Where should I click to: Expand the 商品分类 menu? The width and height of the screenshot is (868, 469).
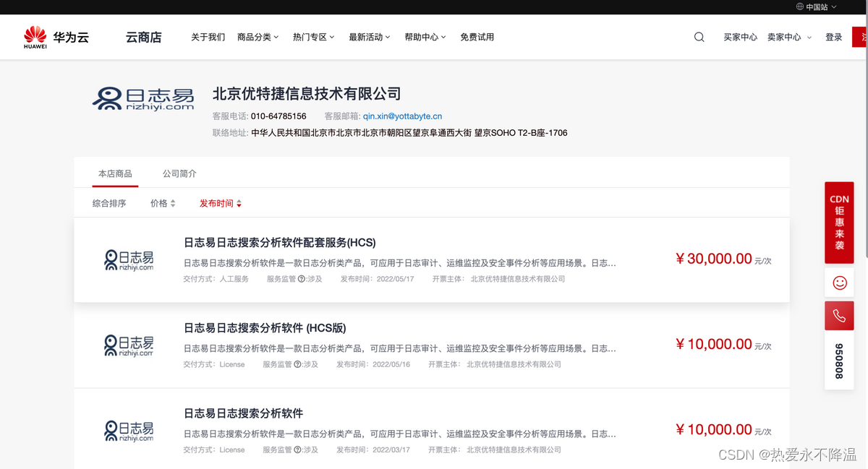(258, 37)
